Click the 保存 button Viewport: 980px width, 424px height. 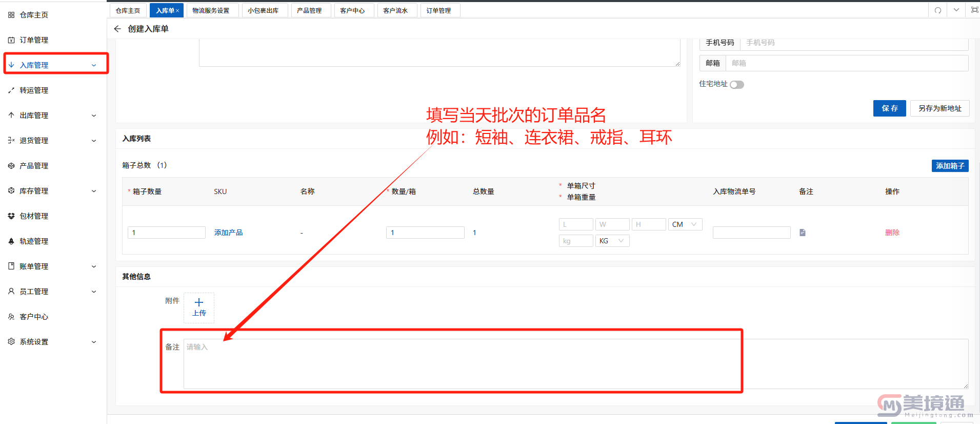point(890,108)
